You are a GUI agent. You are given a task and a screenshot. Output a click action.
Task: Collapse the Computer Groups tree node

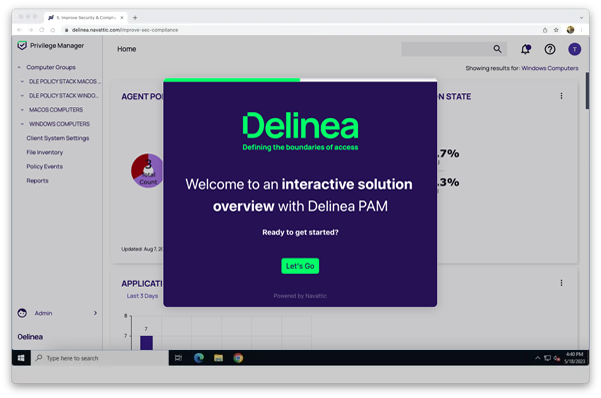19,67
